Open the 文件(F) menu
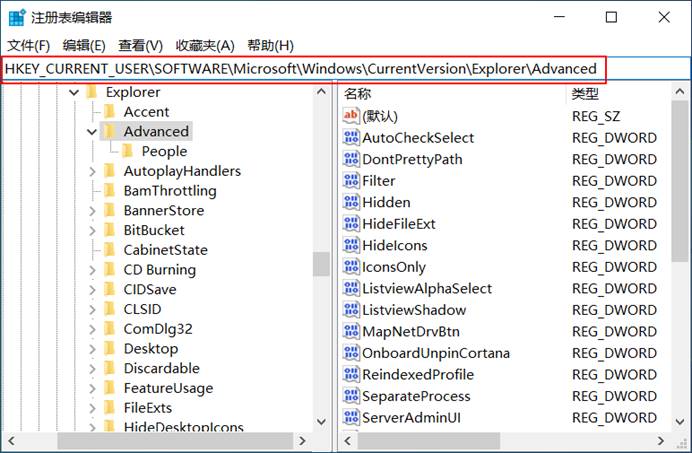This screenshot has width=692, height=453. pyautogui.click(x=28, y=46)
